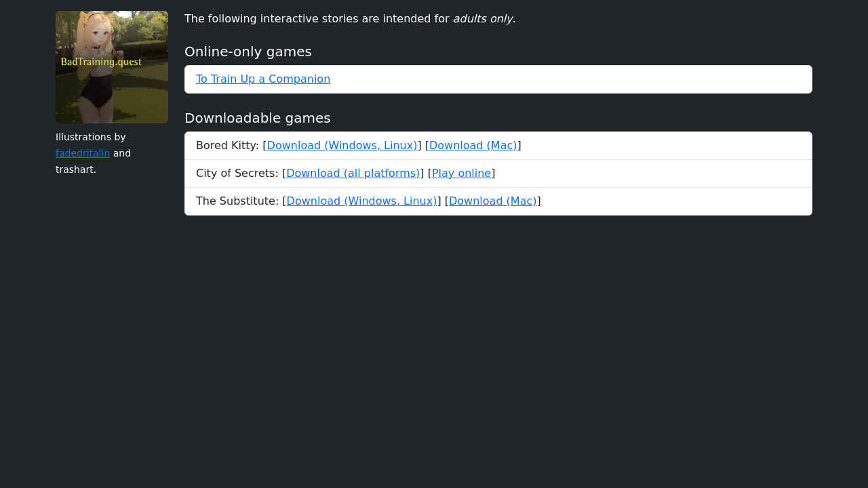Download City of Secrets for all platforms

353,174
